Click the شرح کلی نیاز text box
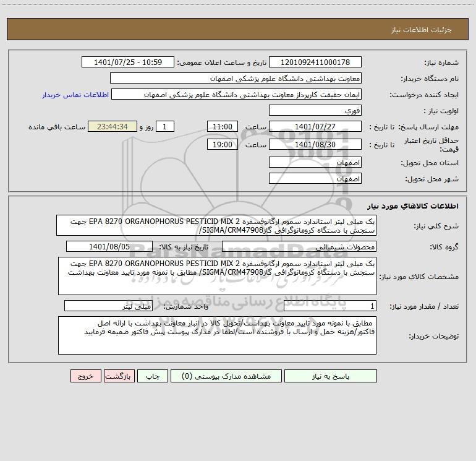This screenshot has height=461, width=476. pos(216,225)
